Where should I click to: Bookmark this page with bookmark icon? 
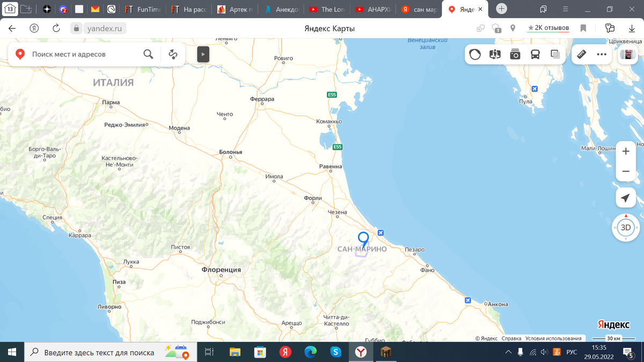pyautogui.click(x=583, y=28)
